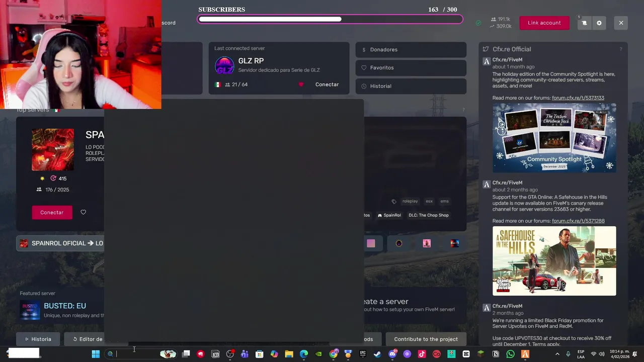Image resolution: width=644 pixels, height=362 pixels.
Task: Launch Microsoft Edge from the taskbar
Action: [303, 354]
